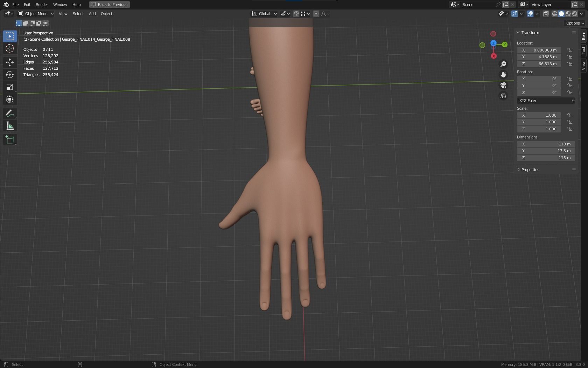Open the XYZ Euler rotation mode dropdown
The width and height of the screenshot is (588, 368).
click(546, 101)
